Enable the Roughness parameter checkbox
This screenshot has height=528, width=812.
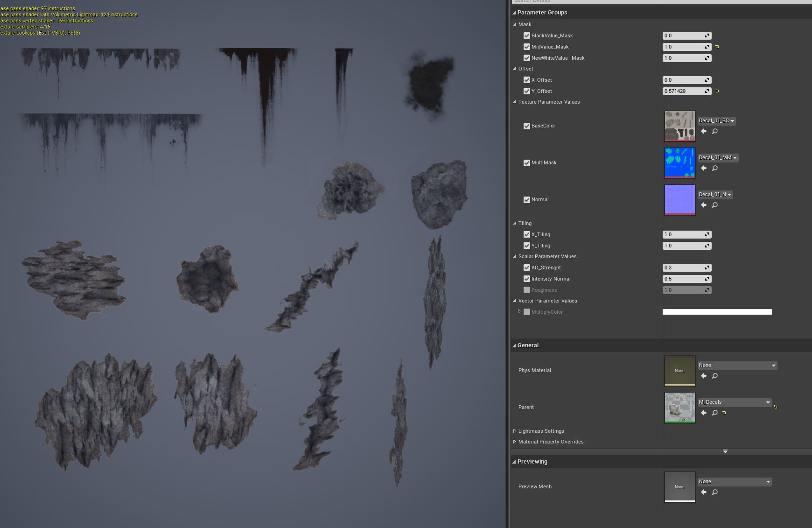point(527,290)
